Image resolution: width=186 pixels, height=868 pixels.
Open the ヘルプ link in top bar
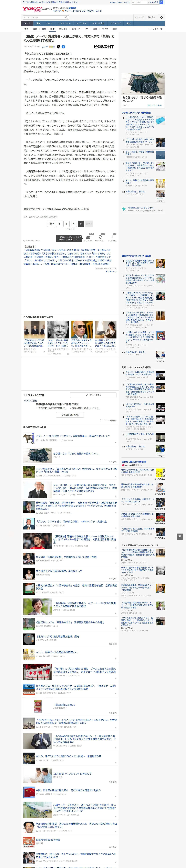click(x=127, y=2)
